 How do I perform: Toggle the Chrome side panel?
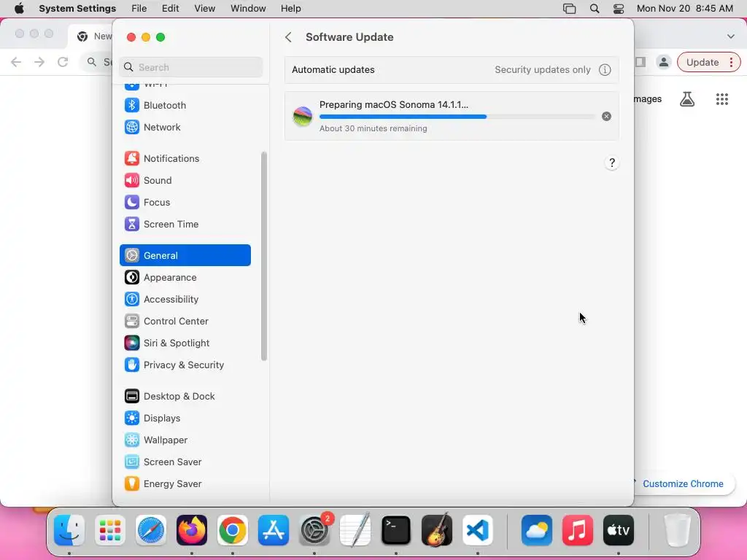(640, 62)
